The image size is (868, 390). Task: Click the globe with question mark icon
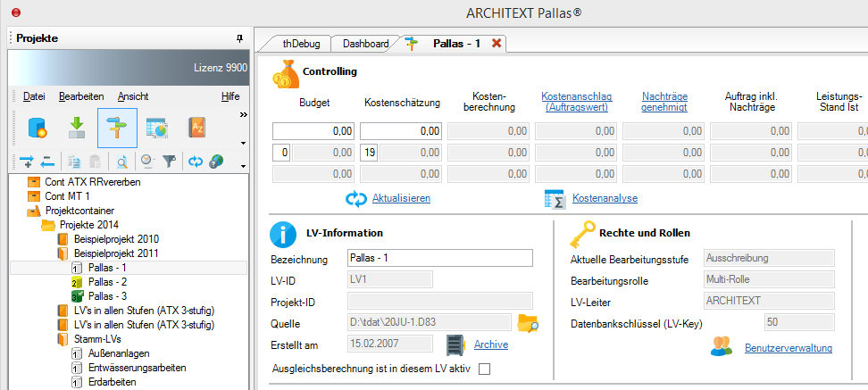click(216, 161)
